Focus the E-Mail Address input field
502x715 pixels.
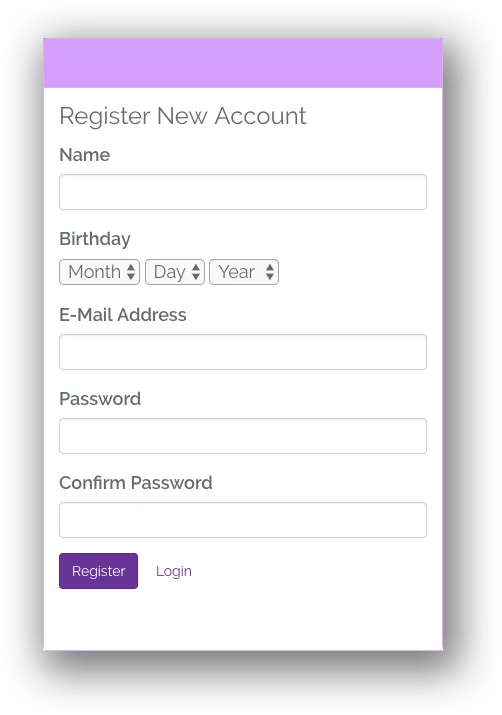coord(243,352)
